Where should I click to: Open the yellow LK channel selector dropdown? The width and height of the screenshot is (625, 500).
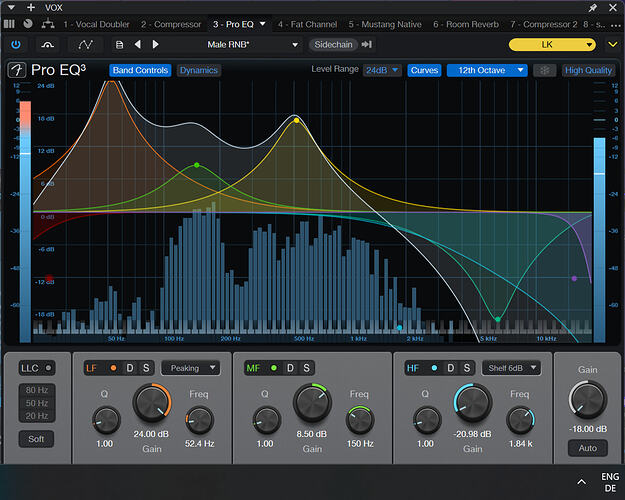552,45
